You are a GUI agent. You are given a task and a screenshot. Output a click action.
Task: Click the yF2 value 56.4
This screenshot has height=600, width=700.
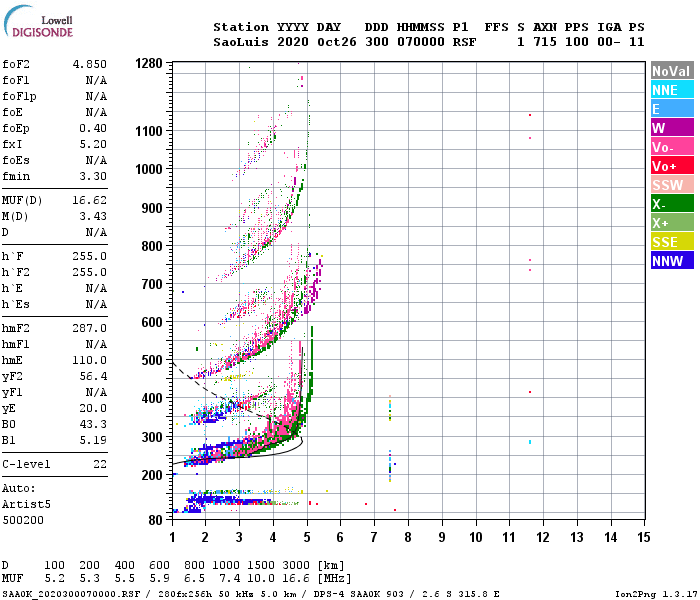pos(93,376)
